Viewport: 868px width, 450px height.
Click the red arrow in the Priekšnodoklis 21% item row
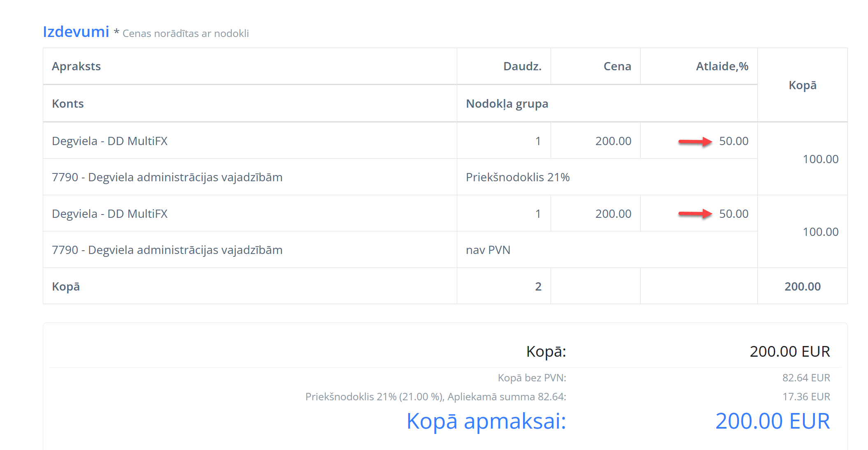pos(695,142)
